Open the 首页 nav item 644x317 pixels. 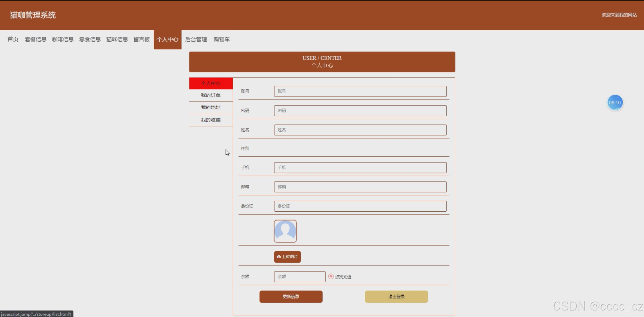pos(13,39)
